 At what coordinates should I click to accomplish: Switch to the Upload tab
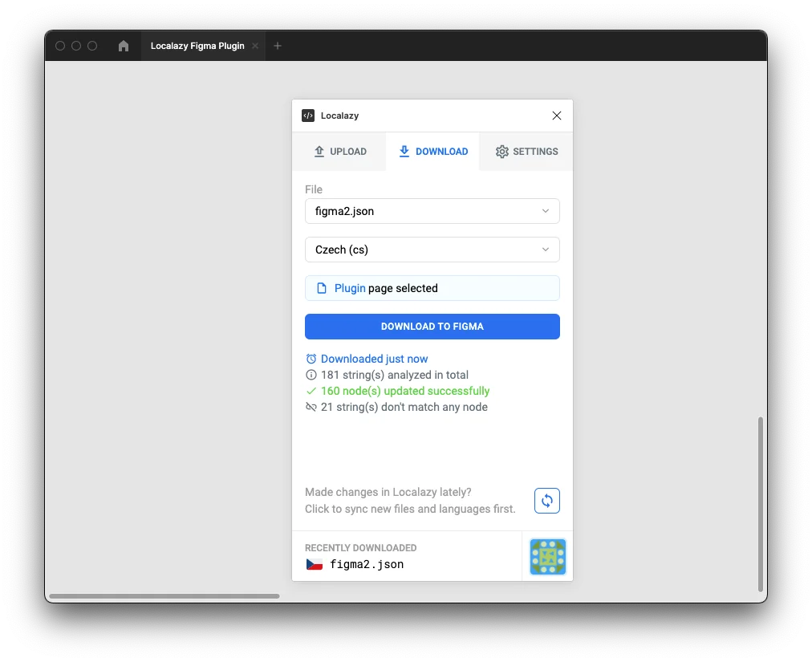(340, 151)
